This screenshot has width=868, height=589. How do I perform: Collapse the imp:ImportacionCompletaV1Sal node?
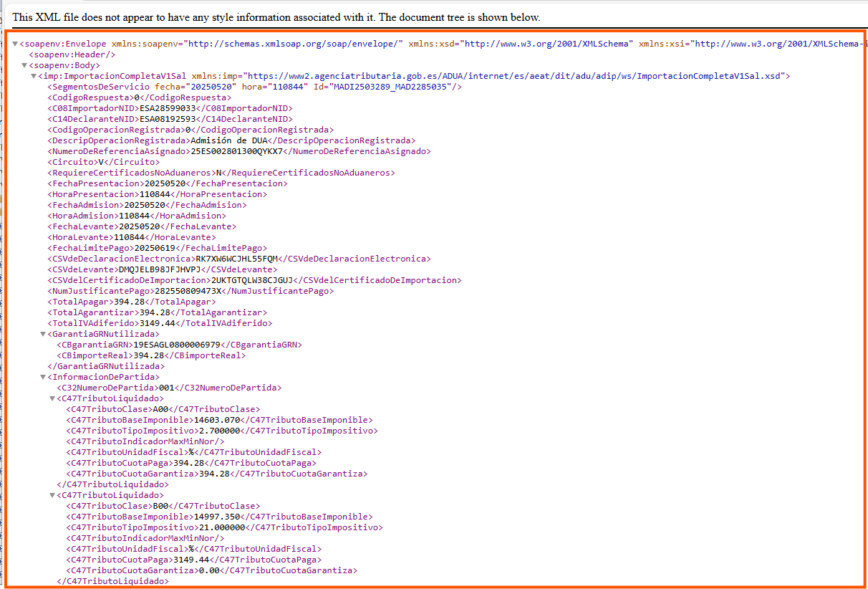click(x=33, y=76)
